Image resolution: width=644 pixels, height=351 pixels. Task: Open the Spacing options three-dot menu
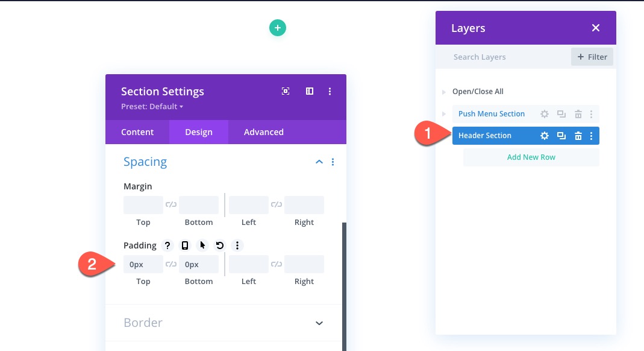coord(333,162)
